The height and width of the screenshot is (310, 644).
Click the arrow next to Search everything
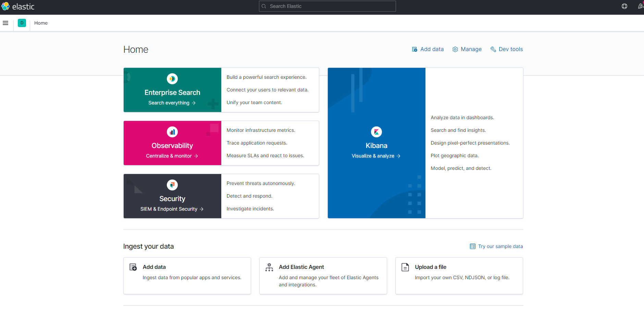(194, 103)
